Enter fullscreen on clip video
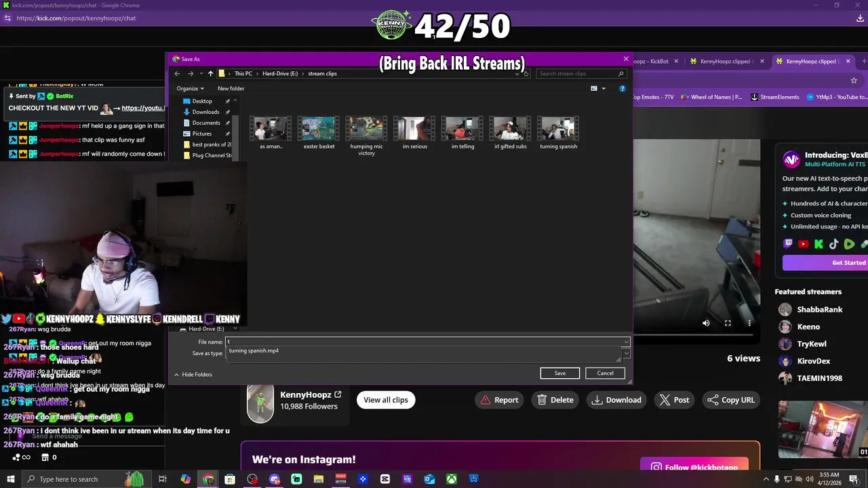 coord(728,323)
